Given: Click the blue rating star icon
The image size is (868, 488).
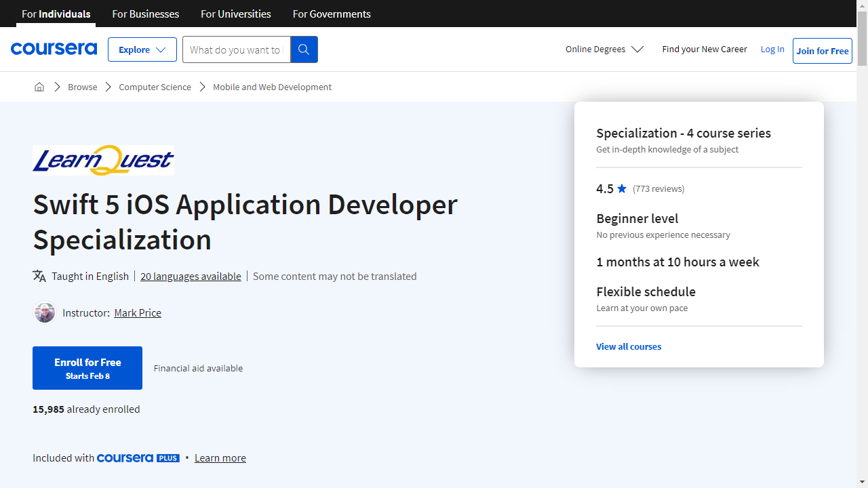Looking at the screenshot, I should coord(622,188).
